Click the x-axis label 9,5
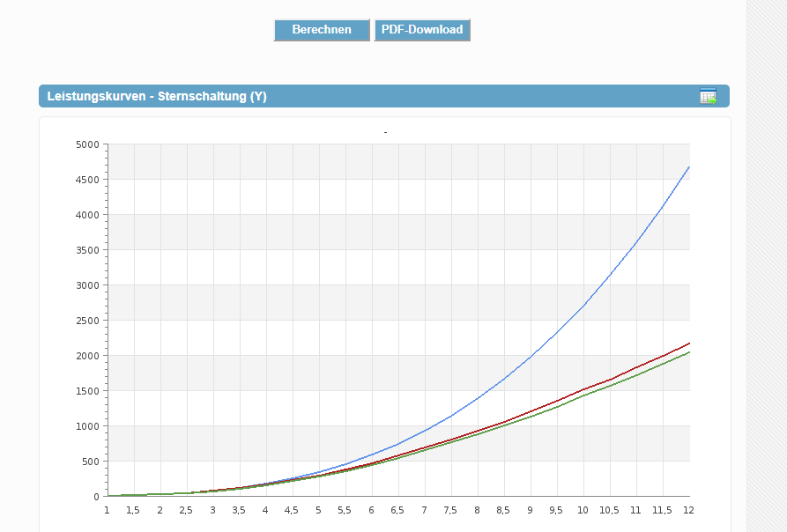This screenshot has height=532, width=787. (556, 511)
